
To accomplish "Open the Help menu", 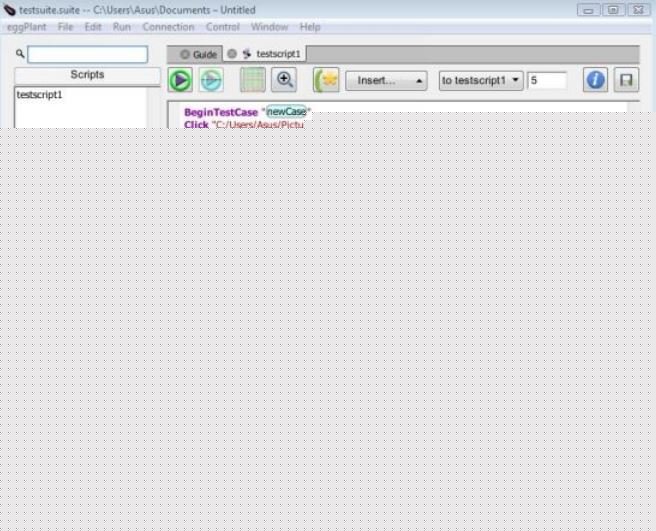I will click(310, 27).
